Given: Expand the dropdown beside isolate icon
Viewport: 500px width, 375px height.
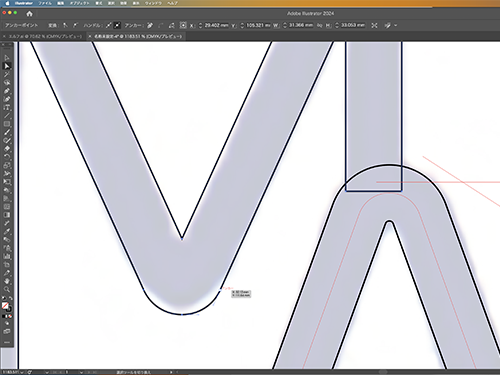Looking at the screenshot, I should tap(396, 25).
